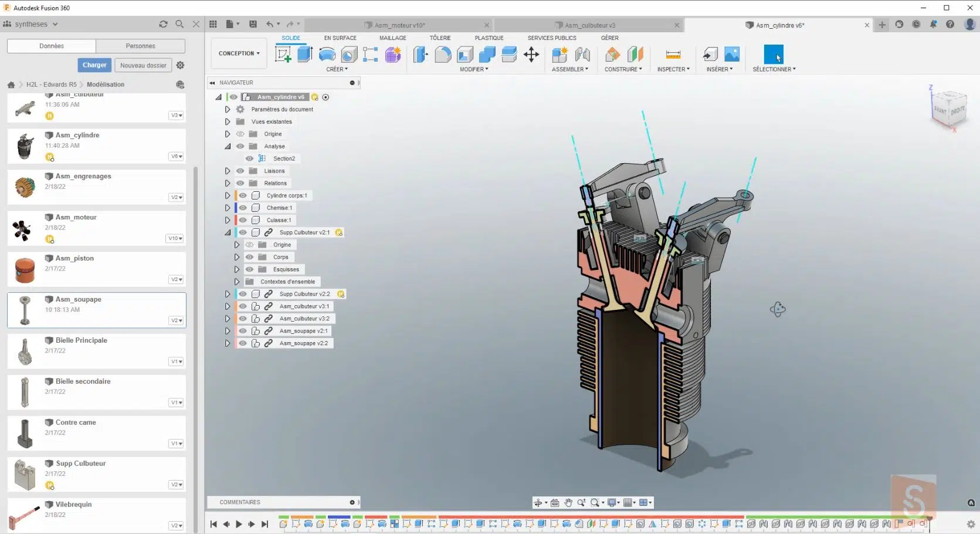Select the Revolve tool icon
Image resolution: width=980 pixels, height=534 pixels.
(327, 55)
